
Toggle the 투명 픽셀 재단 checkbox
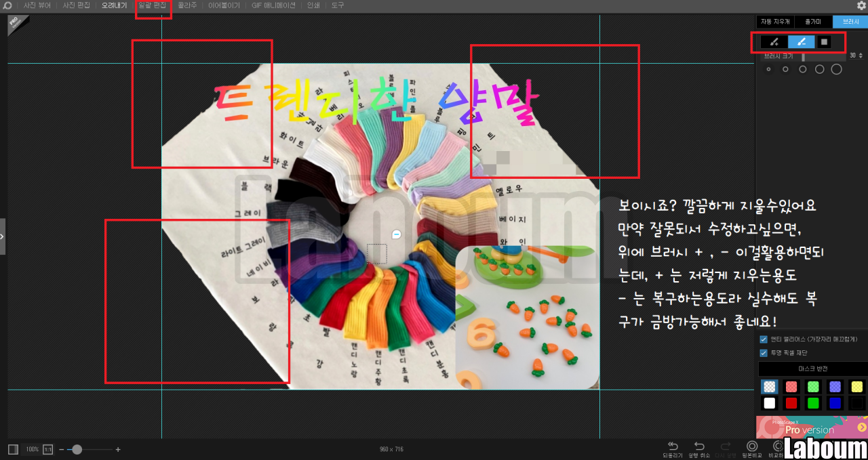[x=764, y=353]
